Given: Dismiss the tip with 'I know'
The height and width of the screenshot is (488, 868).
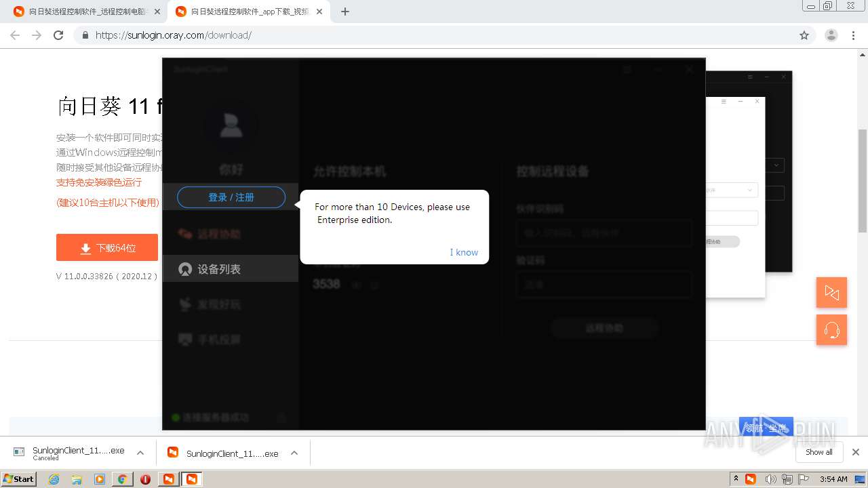Looking at the screenshot, I should pyautogui.click(x=464, y=252).
